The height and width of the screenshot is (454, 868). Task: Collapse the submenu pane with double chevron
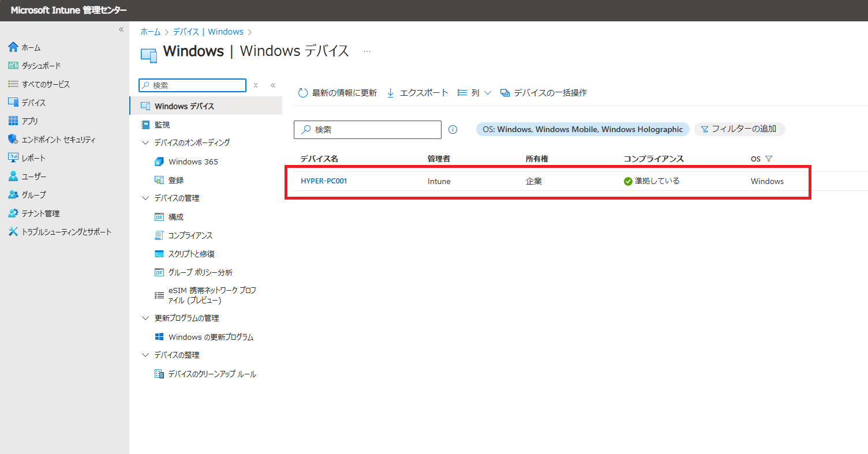coord(273,85)
